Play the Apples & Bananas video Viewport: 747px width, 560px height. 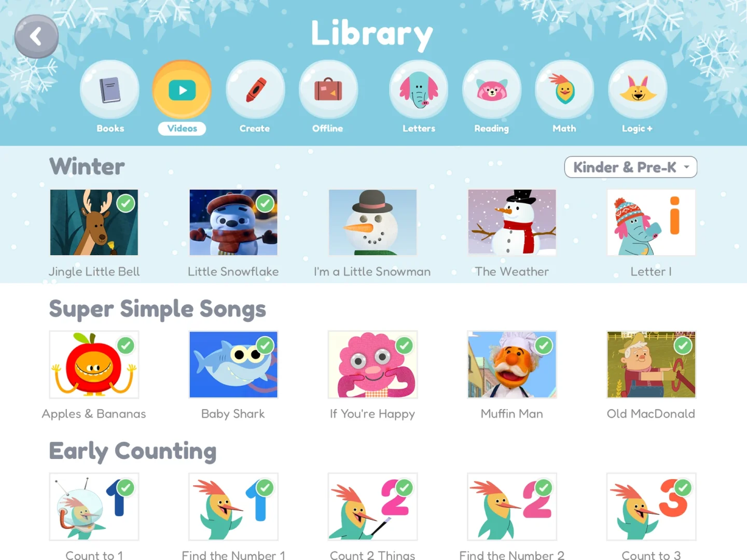point(94,365)
